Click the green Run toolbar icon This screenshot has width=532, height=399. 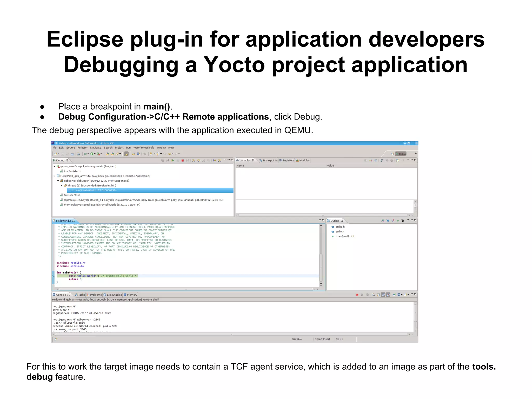click(x=92, y=154)
